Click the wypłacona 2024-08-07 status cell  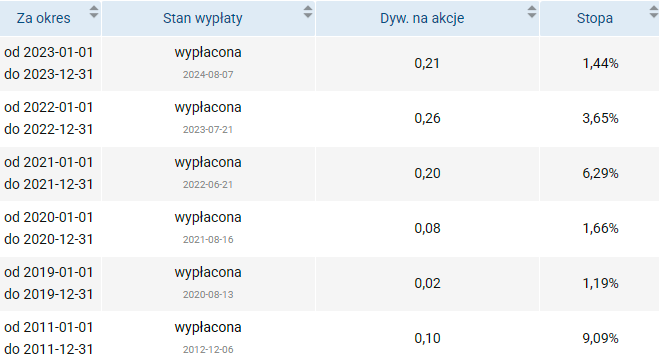tap(208, 63)
